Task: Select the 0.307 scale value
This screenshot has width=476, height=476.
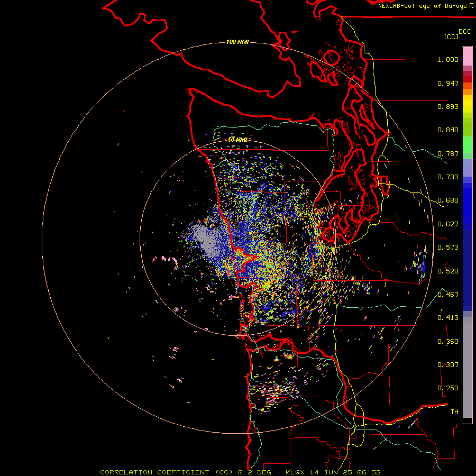Action: coord(448,365)
